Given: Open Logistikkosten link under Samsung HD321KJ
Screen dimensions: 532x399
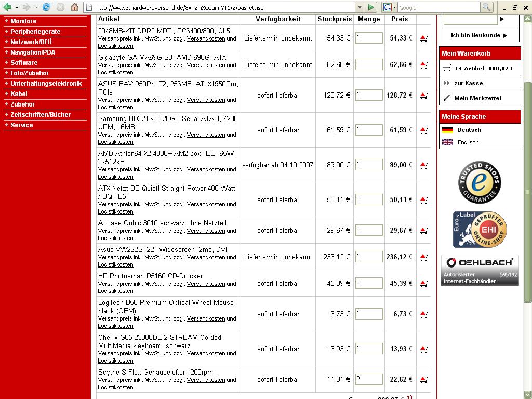Looking at the screenshot, I should [x=115, y=142].
